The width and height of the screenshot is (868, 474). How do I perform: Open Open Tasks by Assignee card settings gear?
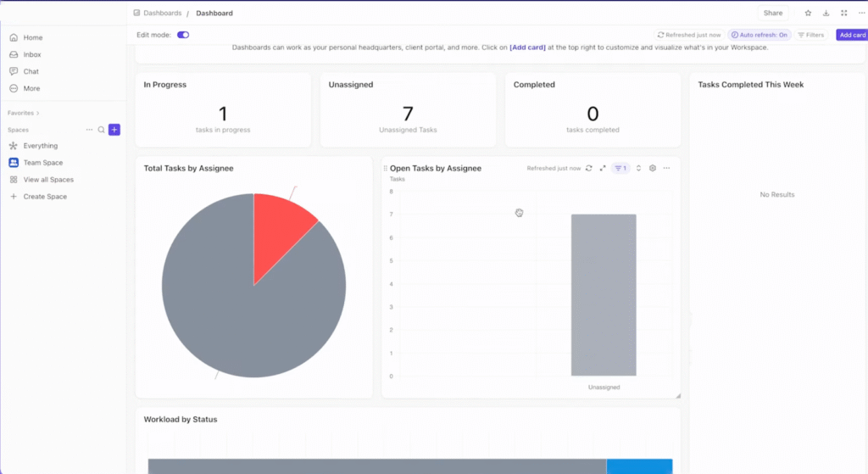point(653,169)
